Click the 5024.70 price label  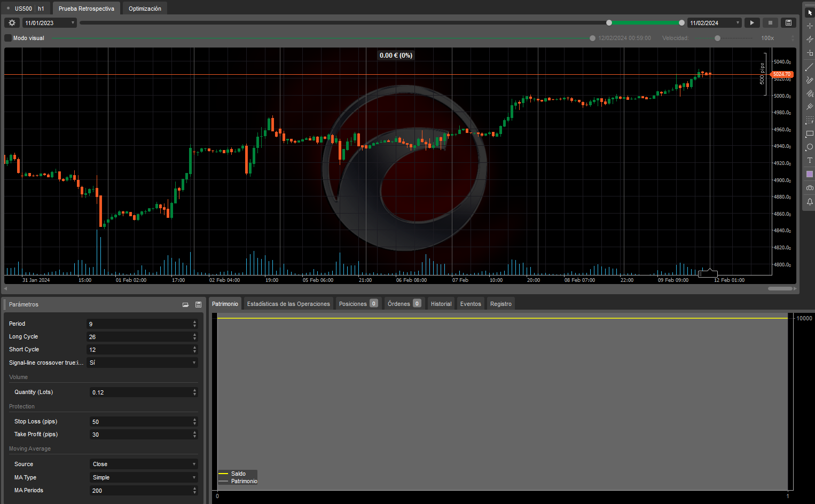point(782,74)
